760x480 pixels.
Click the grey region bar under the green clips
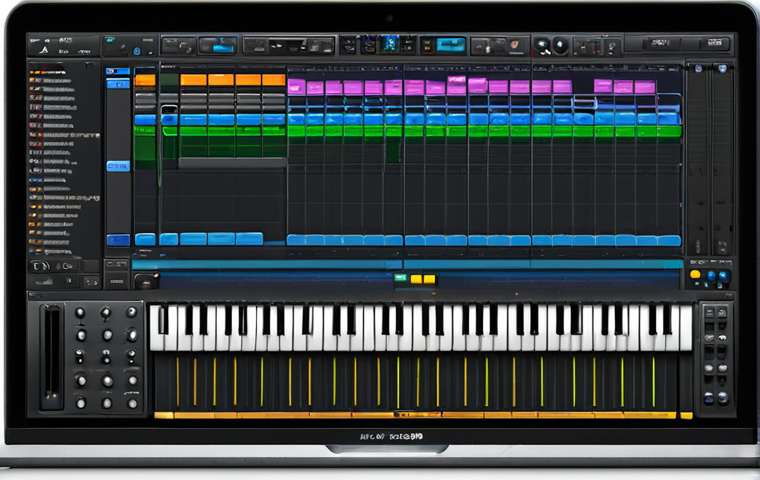pyautogui.click(x=233, y=163)
